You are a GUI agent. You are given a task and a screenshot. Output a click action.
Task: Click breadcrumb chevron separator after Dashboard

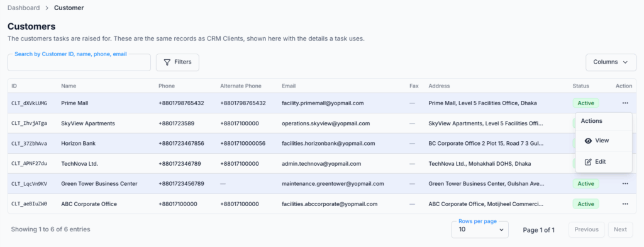pos(47,8)
